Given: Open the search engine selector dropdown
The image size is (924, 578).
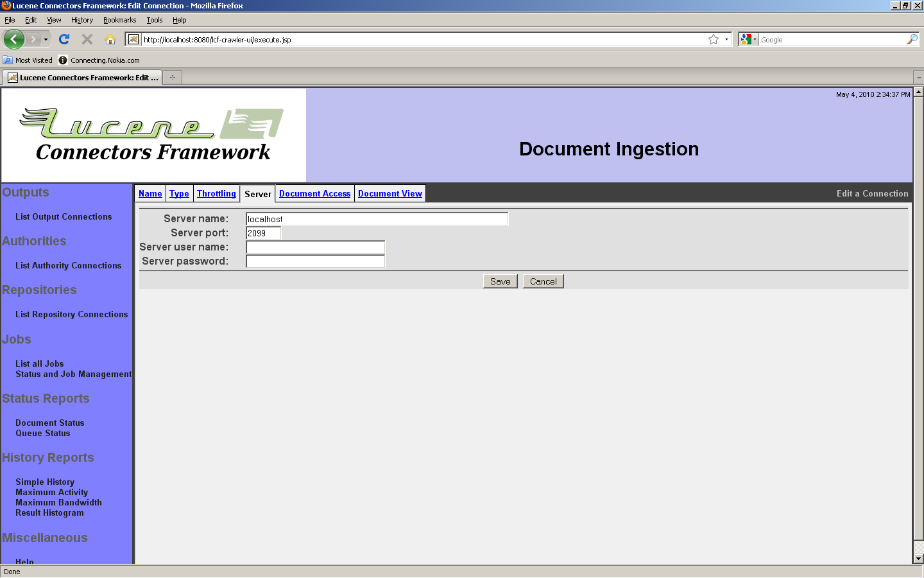Looking at the screenshot, I should (748, 40).
